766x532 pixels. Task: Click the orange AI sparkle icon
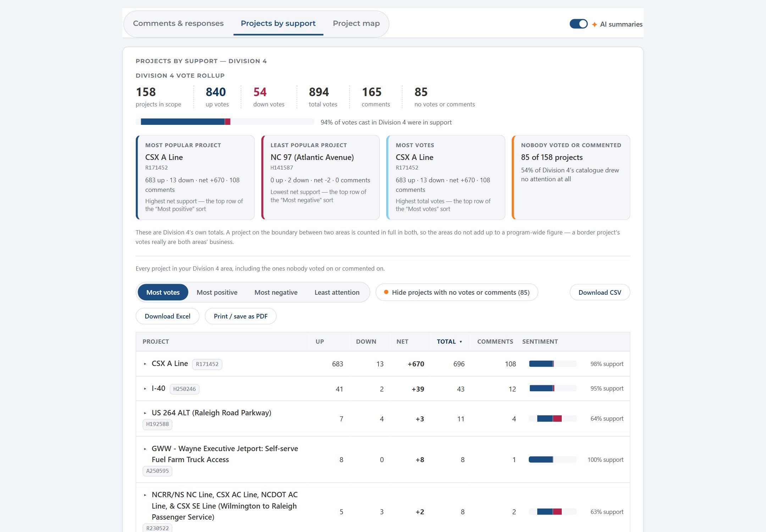594,24
